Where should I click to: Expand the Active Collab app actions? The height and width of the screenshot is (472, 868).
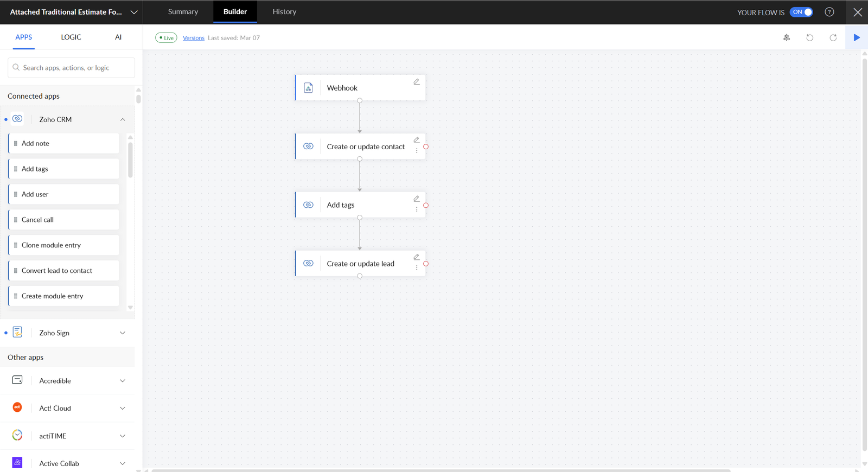click(123, 464)
